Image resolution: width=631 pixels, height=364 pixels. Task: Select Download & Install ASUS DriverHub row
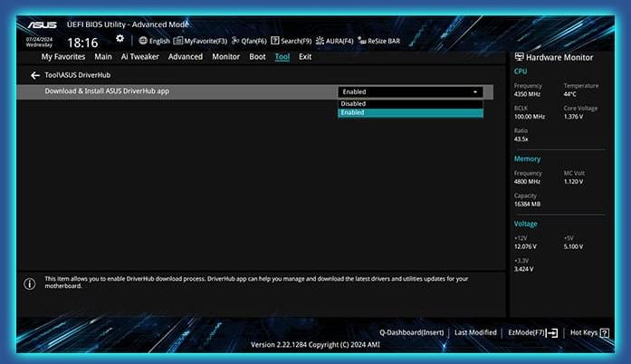coord(181,91)
